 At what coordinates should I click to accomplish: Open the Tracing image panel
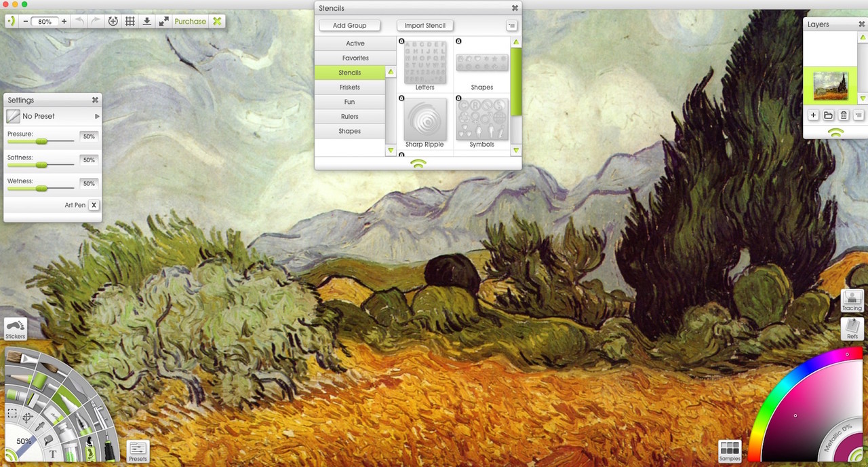[852, 301]
